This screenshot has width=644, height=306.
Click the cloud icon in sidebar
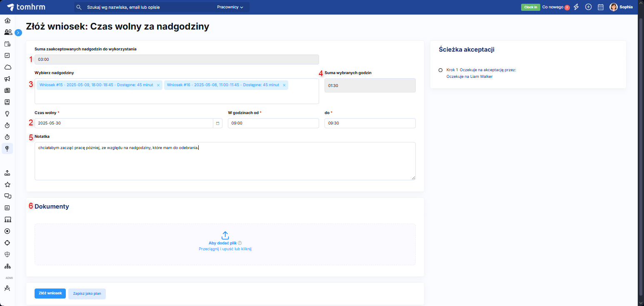(x=7, y=67)
